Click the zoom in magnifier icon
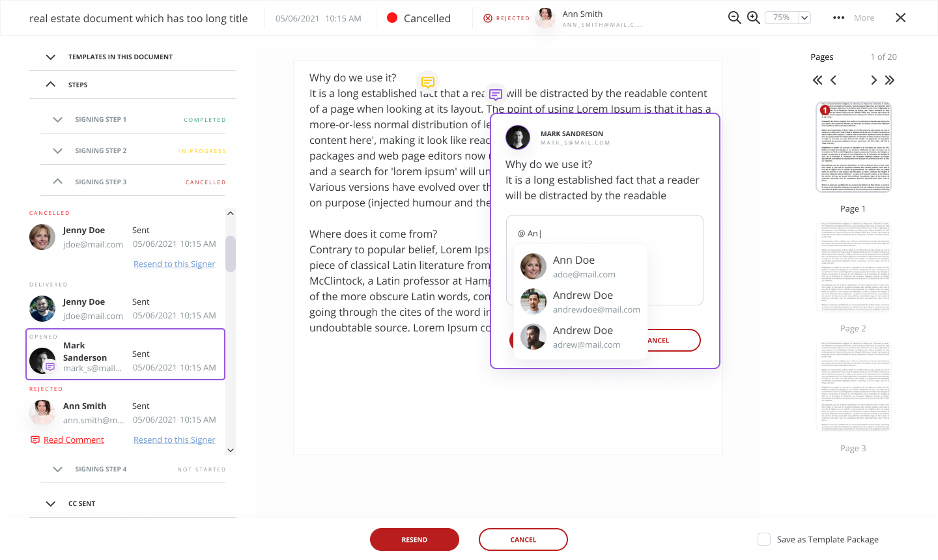 coord(754,18)
